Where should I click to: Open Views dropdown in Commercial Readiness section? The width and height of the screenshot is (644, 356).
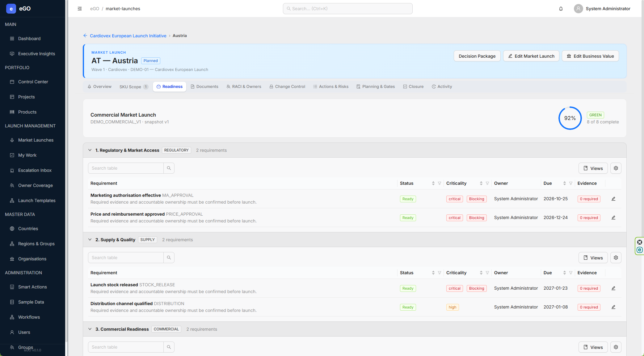point(593,347)
